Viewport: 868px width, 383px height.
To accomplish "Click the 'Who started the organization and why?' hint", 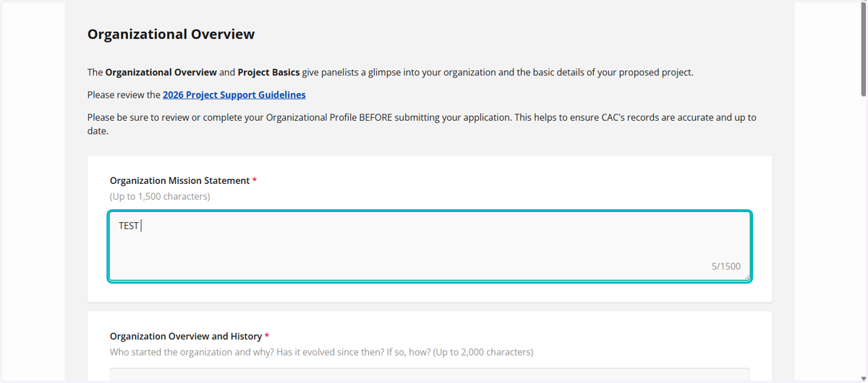I will tap(321, 353).
